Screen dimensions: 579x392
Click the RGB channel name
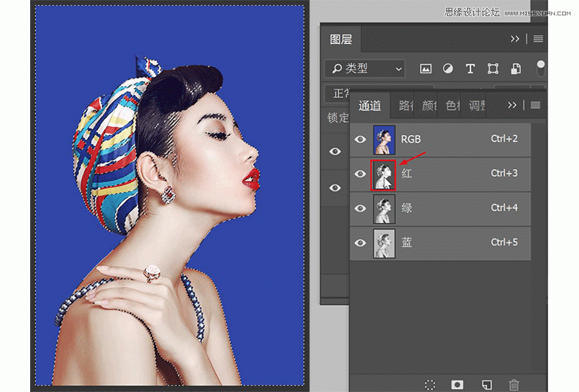(411, 139)
